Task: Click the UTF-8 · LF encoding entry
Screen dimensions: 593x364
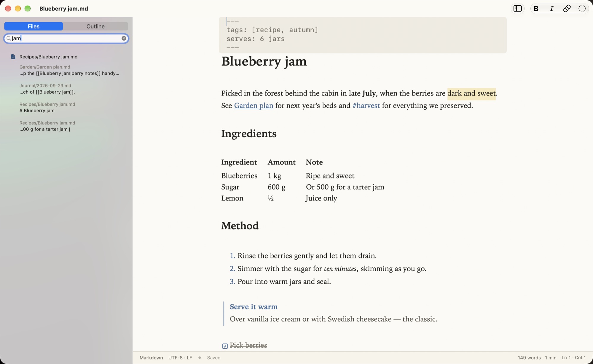Action: [180, 358]
